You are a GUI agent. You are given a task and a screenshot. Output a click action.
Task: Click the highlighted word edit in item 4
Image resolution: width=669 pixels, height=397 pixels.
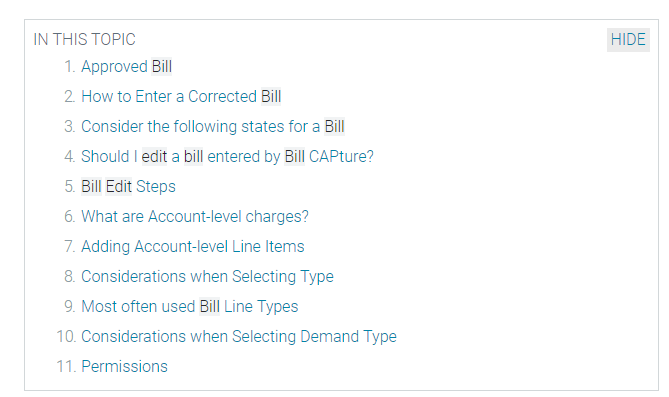(x=154, y=157)
